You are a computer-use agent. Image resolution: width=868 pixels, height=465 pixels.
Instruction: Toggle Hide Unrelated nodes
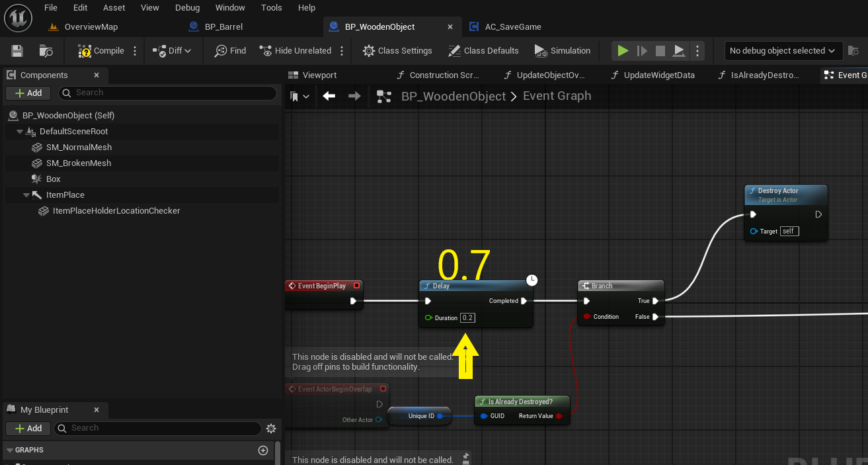point(295,51)
